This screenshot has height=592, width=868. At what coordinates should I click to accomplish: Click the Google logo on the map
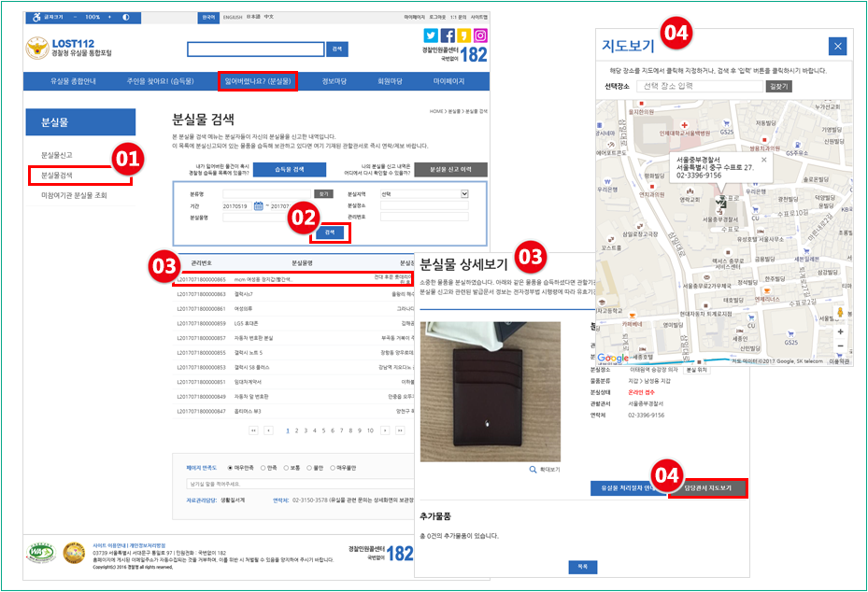tap(613, 358)
